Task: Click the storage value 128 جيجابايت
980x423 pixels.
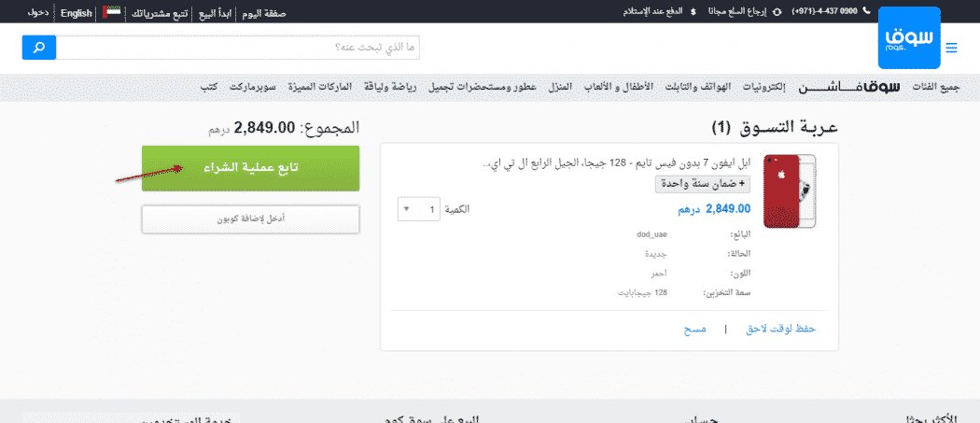Action: [x=643, y=293]
